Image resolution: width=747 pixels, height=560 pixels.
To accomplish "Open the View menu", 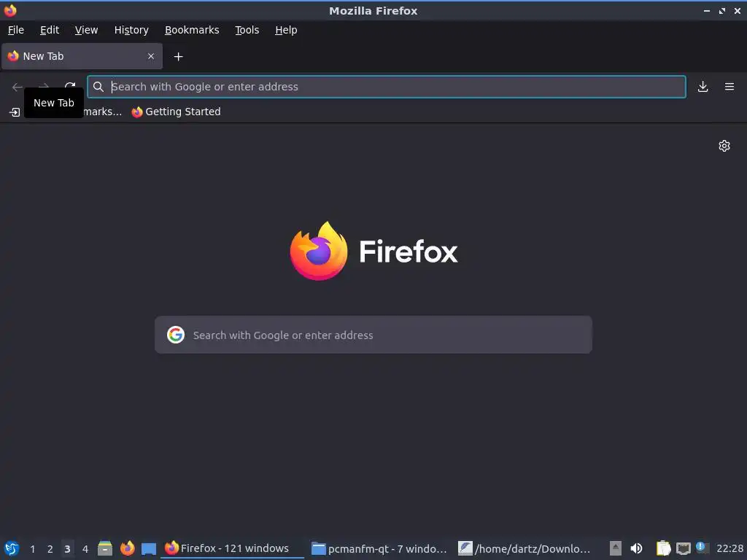I will [86, 30].
